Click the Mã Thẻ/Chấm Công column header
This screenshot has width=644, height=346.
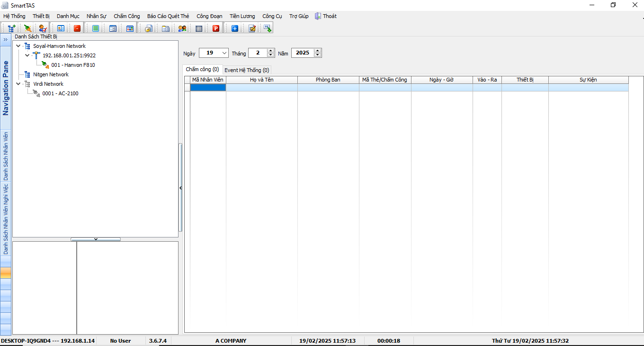click(x=385, y=80)
